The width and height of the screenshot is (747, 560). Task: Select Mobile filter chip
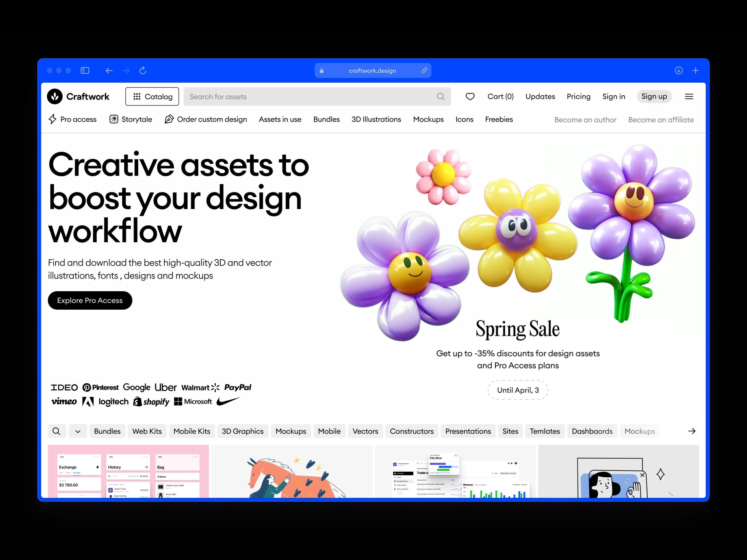pyautogui.click(x=329, y=431)
